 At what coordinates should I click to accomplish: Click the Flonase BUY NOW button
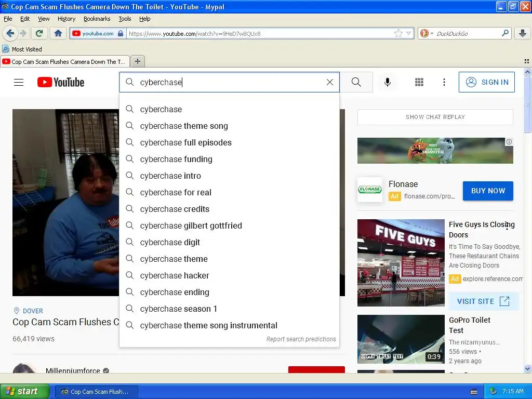(488, 191)
